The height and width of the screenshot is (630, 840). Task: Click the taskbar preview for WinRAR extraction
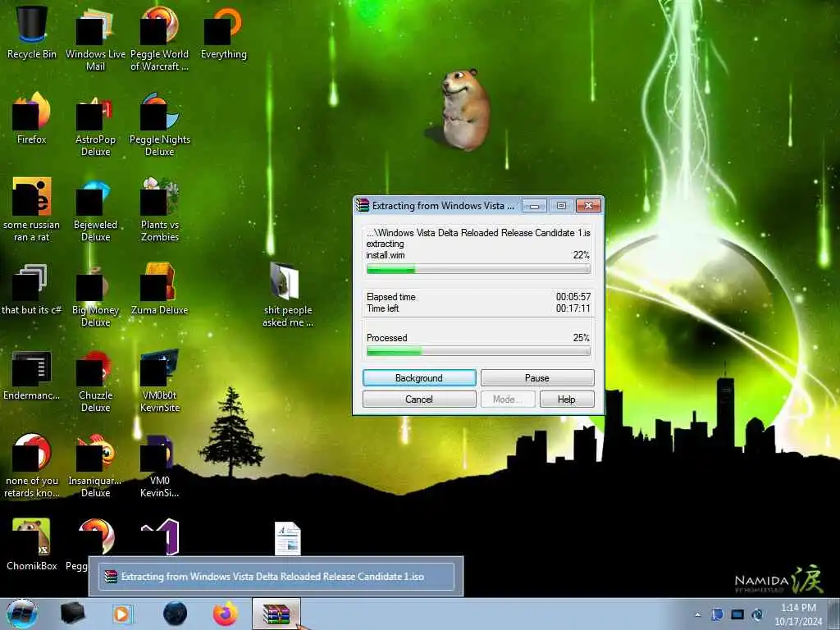276,577
